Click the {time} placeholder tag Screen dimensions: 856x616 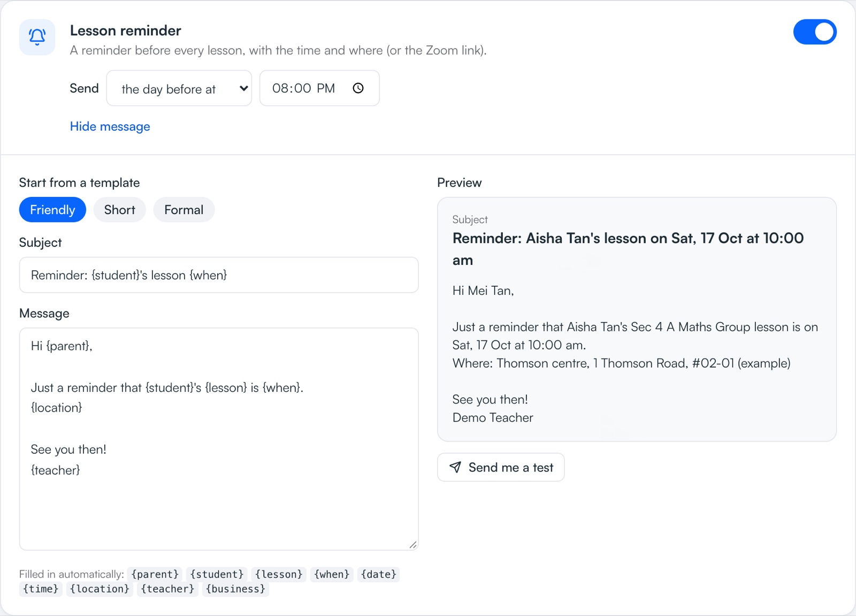click(41, 589)
